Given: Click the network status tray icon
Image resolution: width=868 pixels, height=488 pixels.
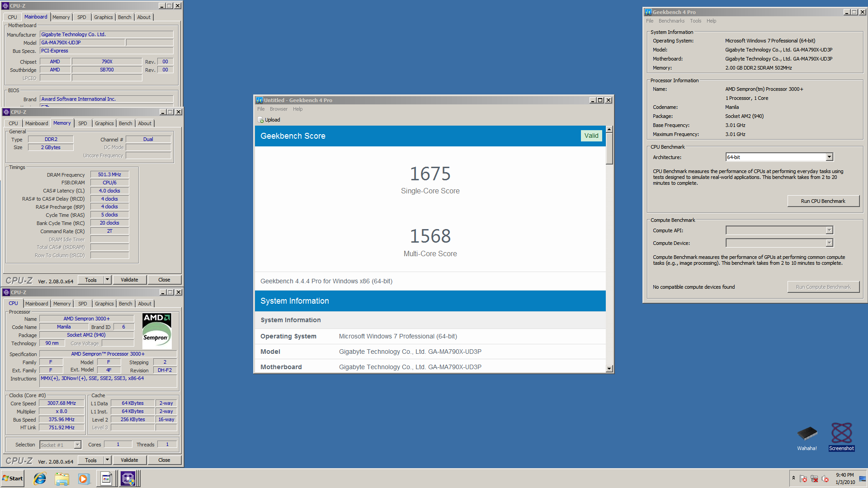Looking at the screenshot, I should pos(814,479).
